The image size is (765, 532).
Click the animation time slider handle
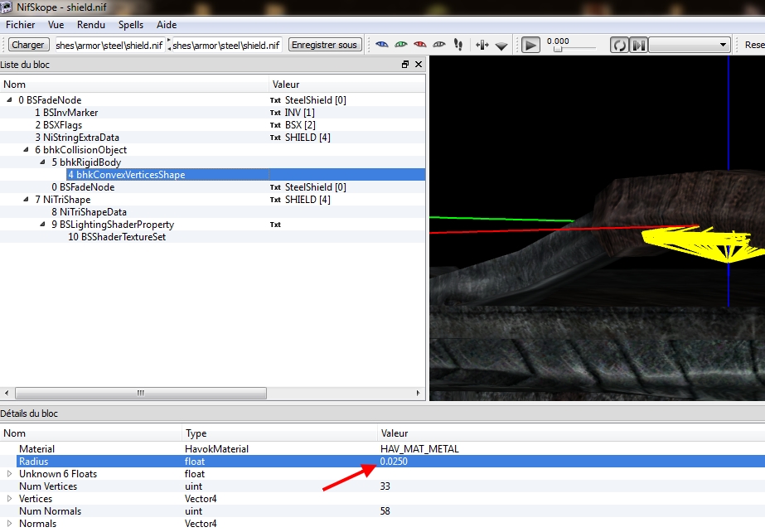click(558, 49)
